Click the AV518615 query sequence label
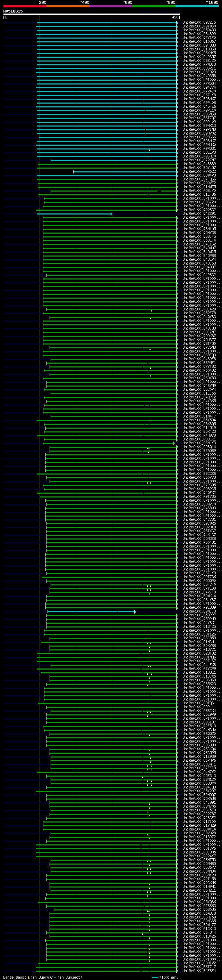 tap(13, 11)
